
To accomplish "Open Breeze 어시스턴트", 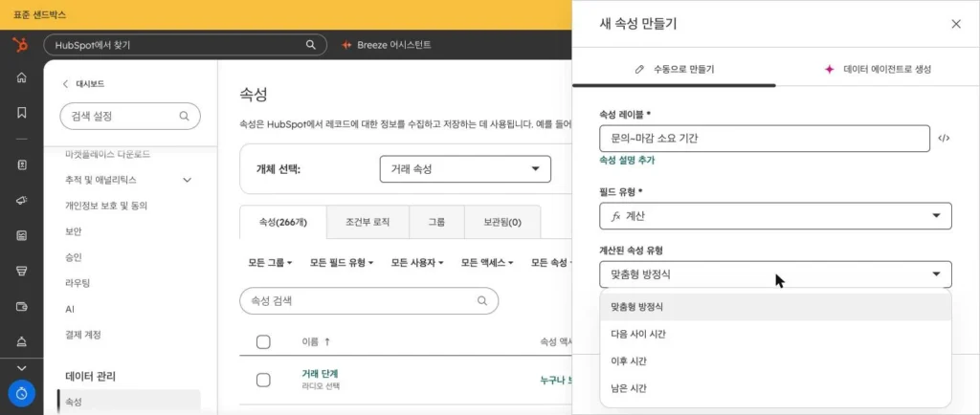I will click(386, 45).
